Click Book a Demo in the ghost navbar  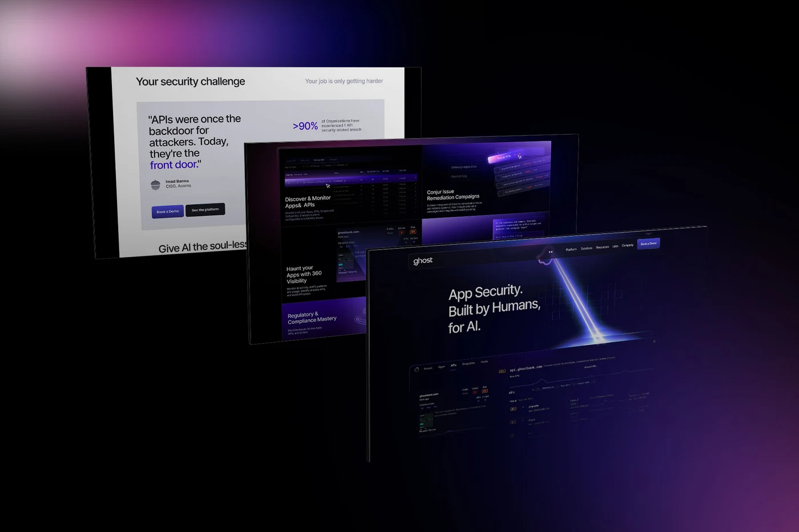(x=648, y=243)
